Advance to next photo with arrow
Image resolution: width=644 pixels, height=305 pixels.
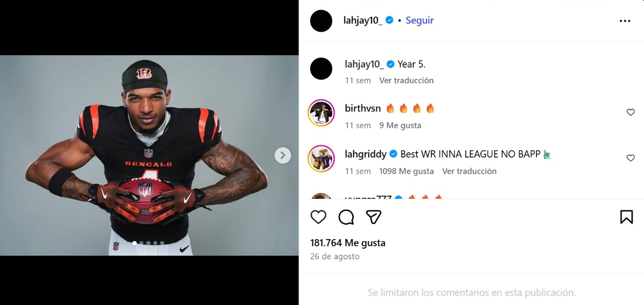tap(283, 155)
